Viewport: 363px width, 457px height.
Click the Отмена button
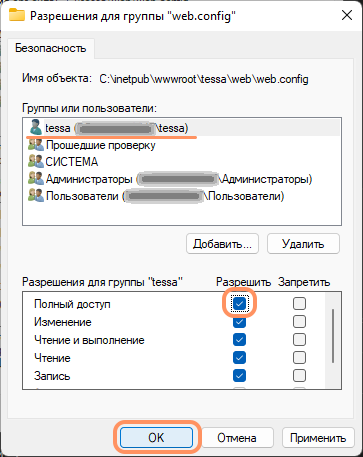click(237, 437)
